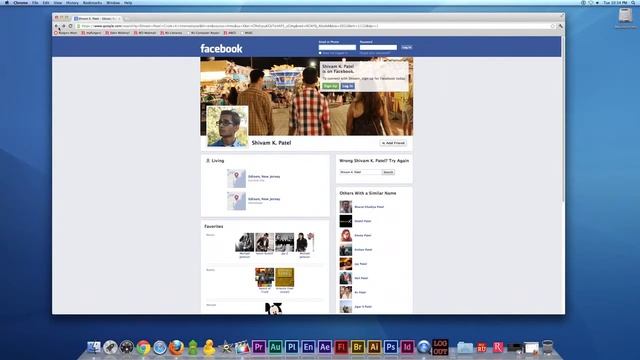Click the Chrome address bar
Viewport: 640px width, 360px height.
click(x=314, y=26)
